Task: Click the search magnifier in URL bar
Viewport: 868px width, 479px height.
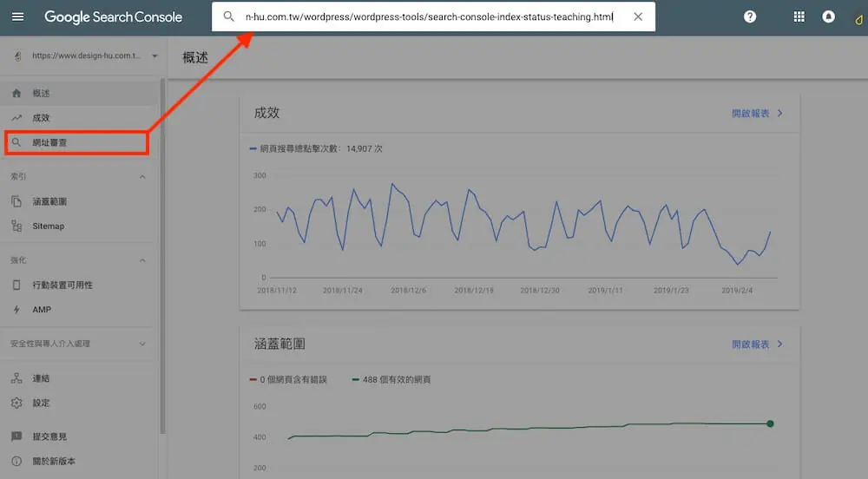Action: 228,16
